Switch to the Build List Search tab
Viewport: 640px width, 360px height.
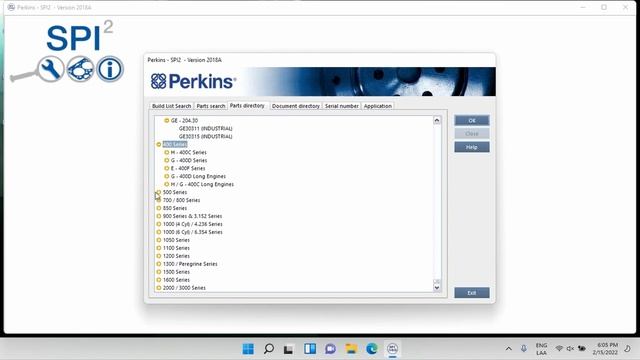171,106
